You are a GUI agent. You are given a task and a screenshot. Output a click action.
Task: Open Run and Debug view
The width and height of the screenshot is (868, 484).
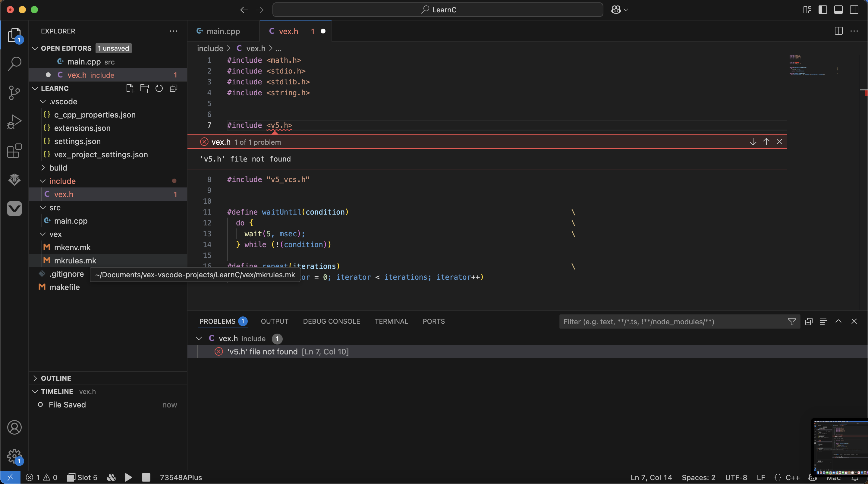(14, 122)
